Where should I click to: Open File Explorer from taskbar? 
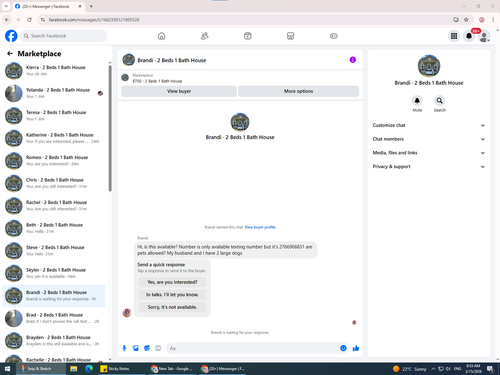click(x=74, y=369)
